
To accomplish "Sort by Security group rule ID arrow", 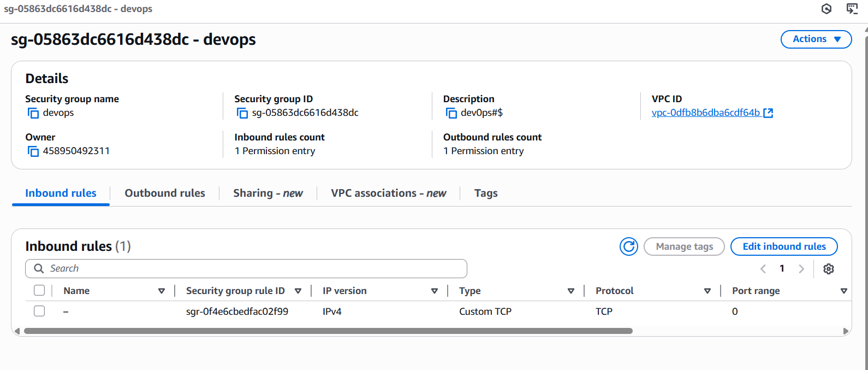I will (298, 291).
